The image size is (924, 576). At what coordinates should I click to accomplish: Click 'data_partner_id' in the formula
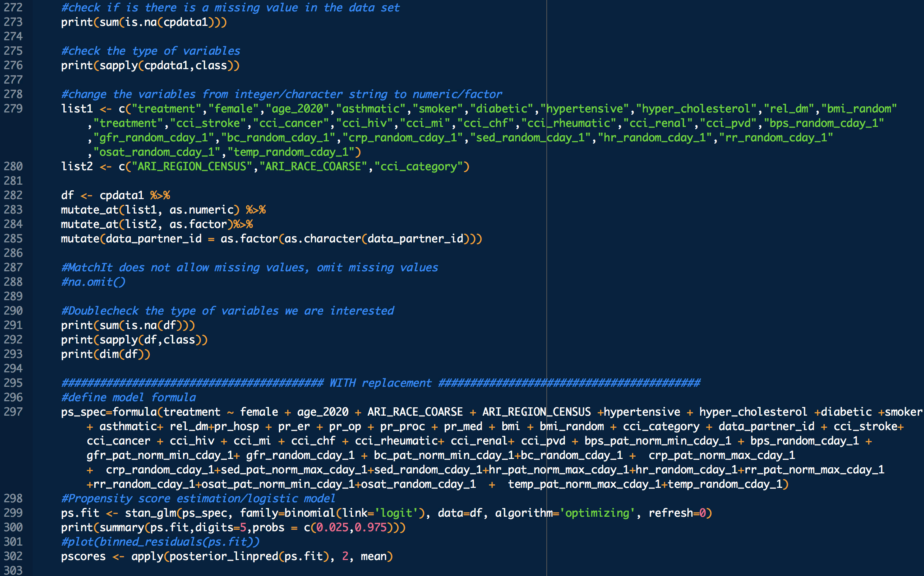(766, 426)
